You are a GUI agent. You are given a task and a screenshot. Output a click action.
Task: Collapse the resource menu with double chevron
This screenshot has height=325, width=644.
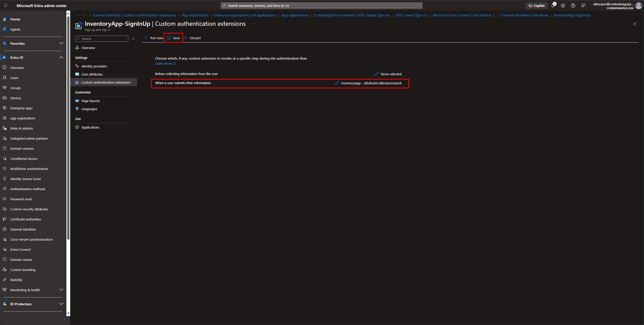pos(133,39)
